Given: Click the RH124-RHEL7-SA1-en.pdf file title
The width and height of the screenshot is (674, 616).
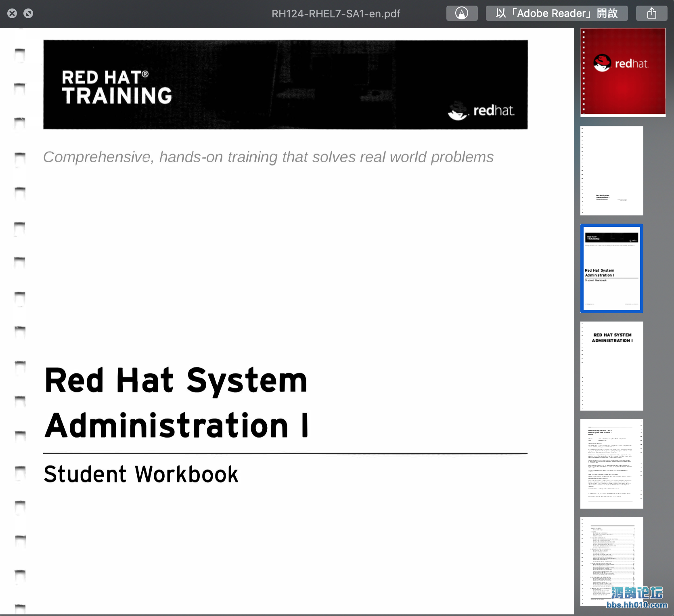Looking at the screenshot, I should [x=336, y=14].
